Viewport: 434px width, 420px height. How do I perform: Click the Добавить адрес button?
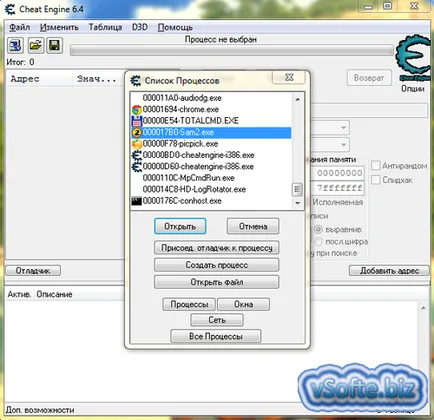[x=389, y=271]
